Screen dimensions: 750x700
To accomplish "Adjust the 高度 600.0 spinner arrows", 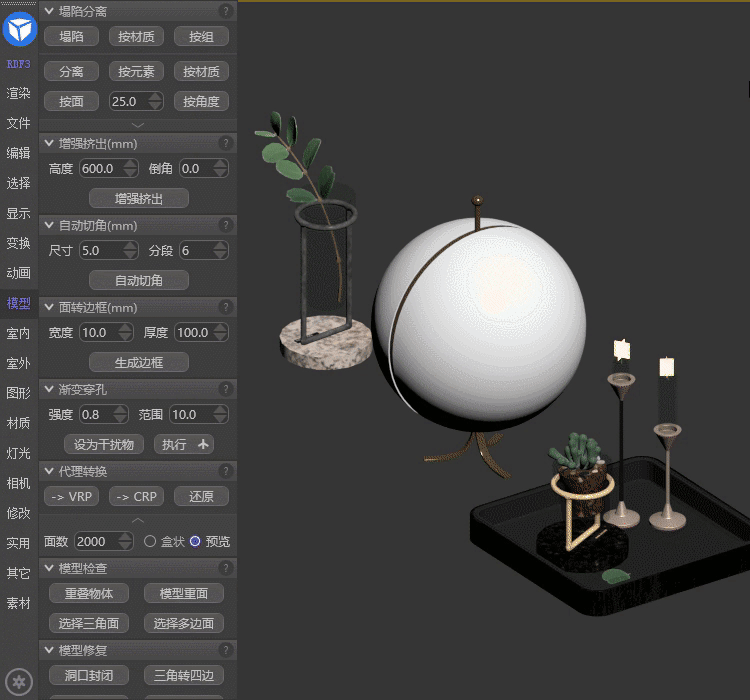I will [130, 168].
